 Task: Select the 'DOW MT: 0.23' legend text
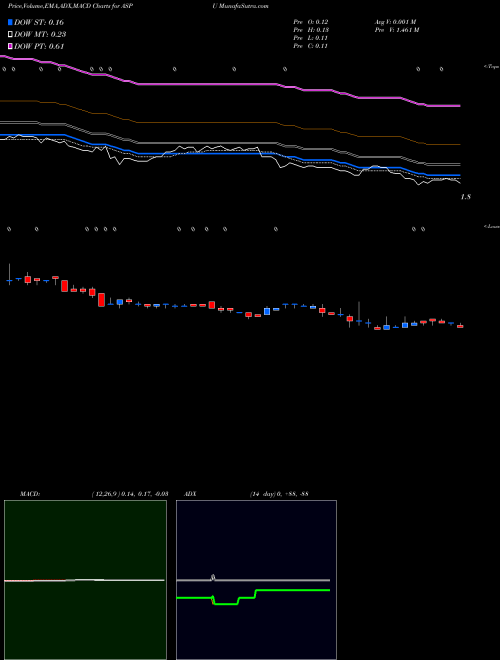click(x=40, y=35)
